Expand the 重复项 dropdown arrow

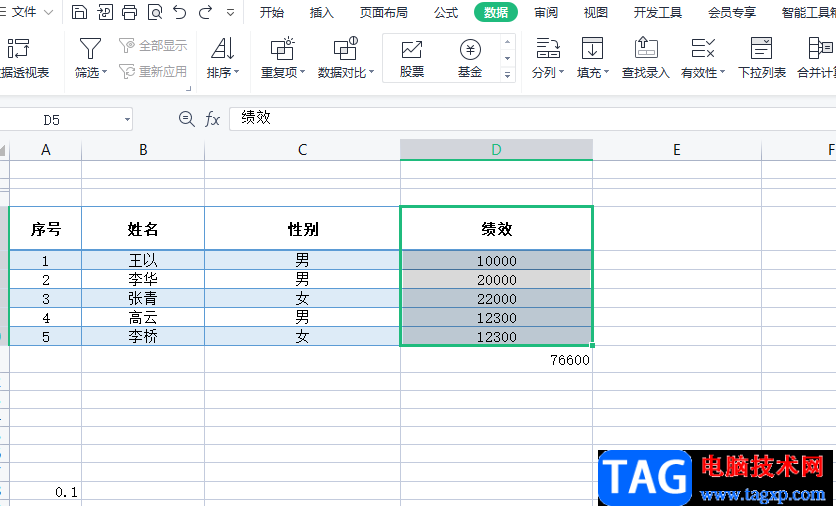click(302, 72)
